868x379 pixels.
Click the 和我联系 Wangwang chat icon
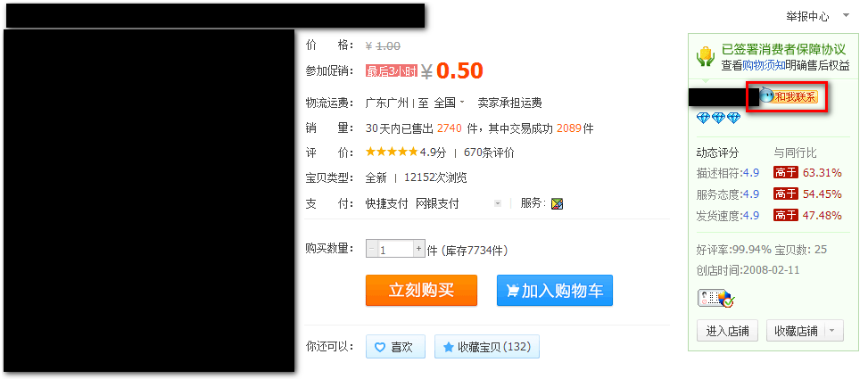789,97
